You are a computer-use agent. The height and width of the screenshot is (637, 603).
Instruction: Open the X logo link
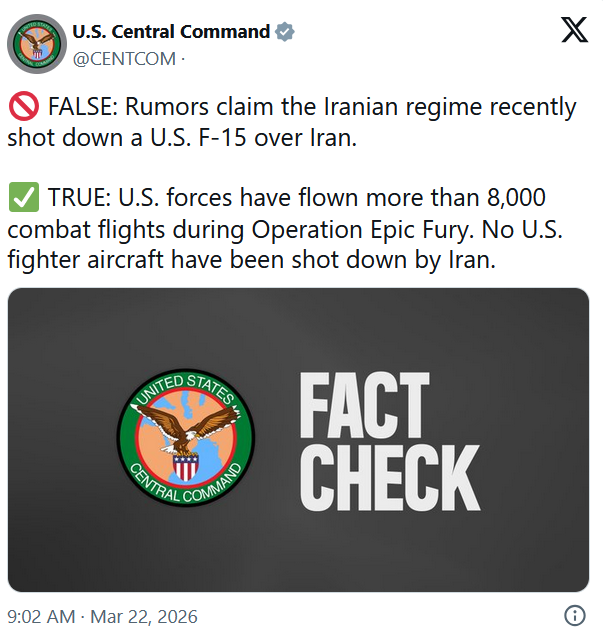click(x=574, y=30)
